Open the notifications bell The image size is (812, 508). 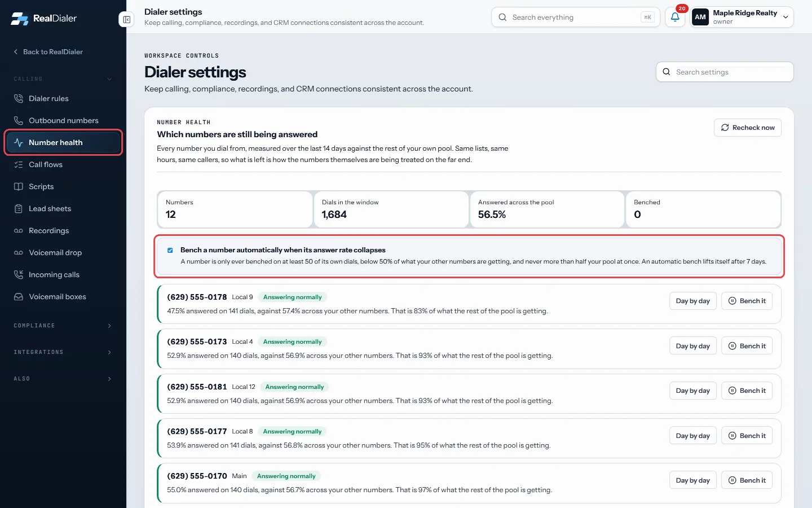pyautogui.click(x=675, y=17)
